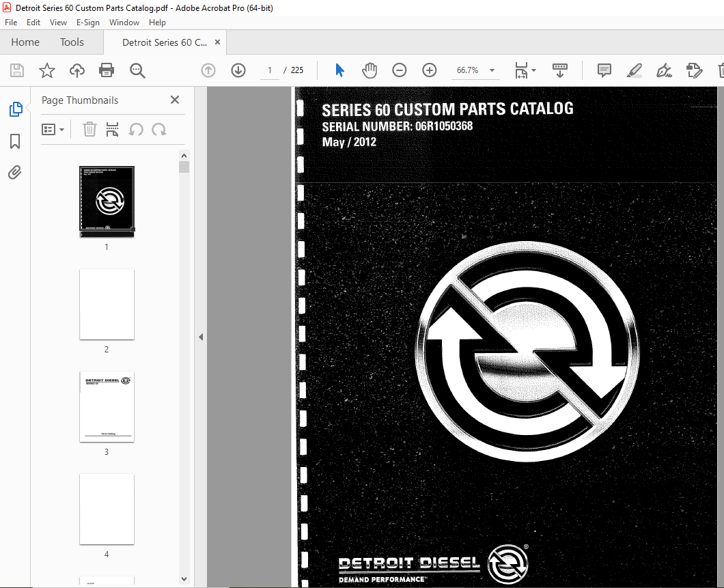The height and width of the screenshot is (588, 724).
Task: Close the Detroit Series 60 document tab
Action: click(217, 42)
